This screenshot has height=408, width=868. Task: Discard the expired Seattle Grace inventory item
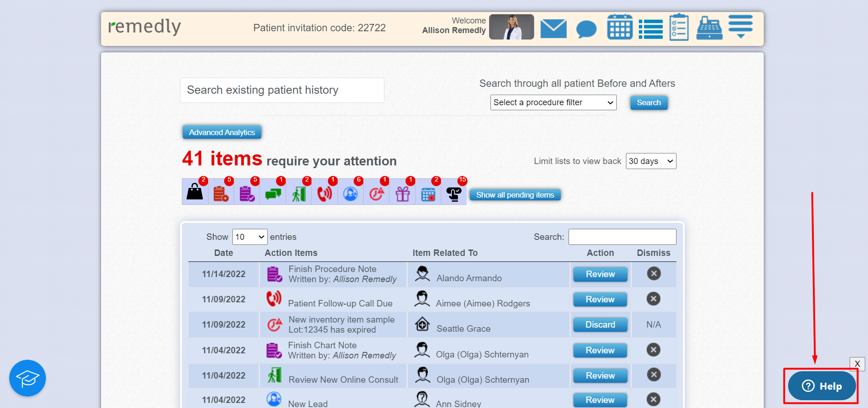click(x=600, y=325)
